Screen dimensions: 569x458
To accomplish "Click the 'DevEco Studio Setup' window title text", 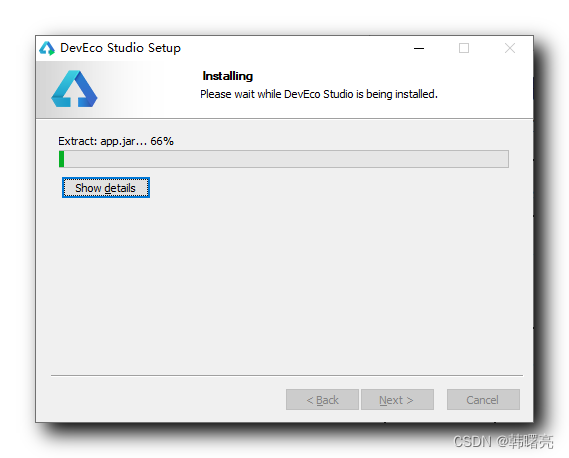I will click(x=120, y=48).
